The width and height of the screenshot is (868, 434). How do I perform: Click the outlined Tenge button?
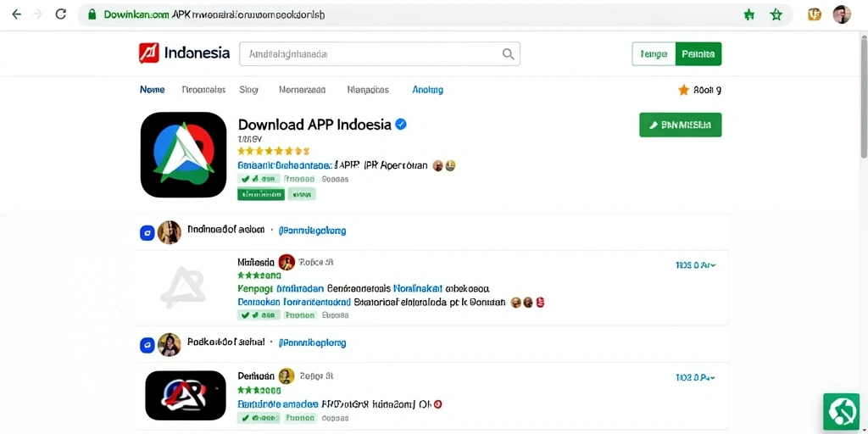point(654,54)
